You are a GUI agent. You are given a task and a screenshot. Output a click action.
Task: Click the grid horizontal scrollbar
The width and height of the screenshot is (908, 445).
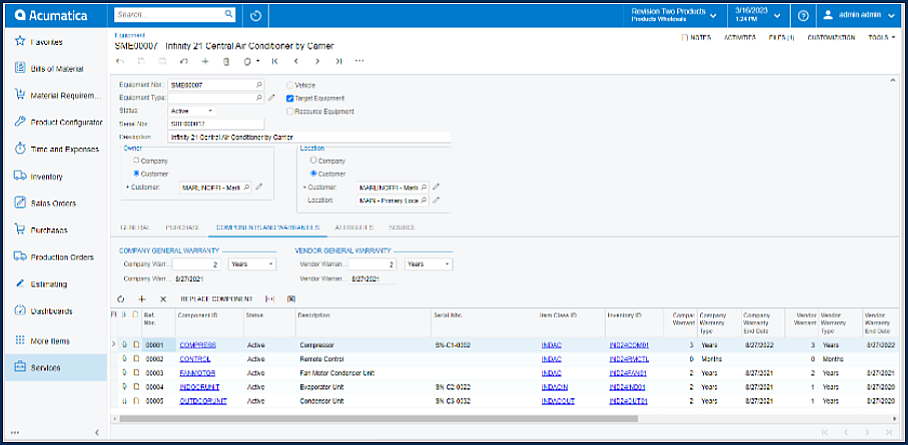(x=378, y=417)
